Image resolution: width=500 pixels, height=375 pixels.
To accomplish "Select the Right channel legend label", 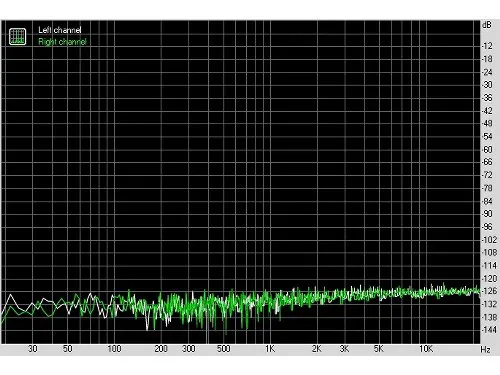I will coord(62,42).
